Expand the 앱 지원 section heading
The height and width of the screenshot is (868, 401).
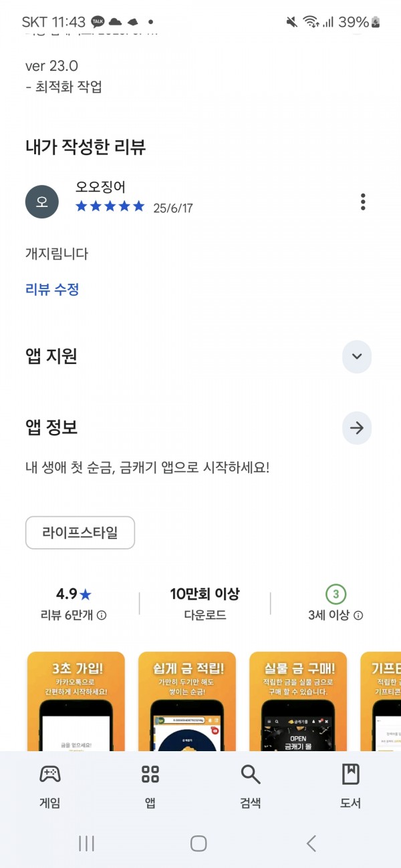pos(51,357)
